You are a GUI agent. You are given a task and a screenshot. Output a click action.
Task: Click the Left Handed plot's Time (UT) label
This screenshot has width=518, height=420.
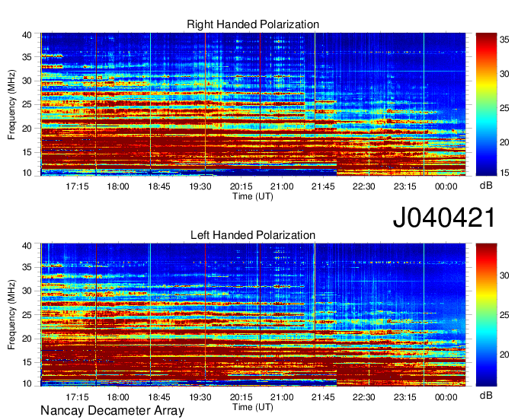[253, 407]
